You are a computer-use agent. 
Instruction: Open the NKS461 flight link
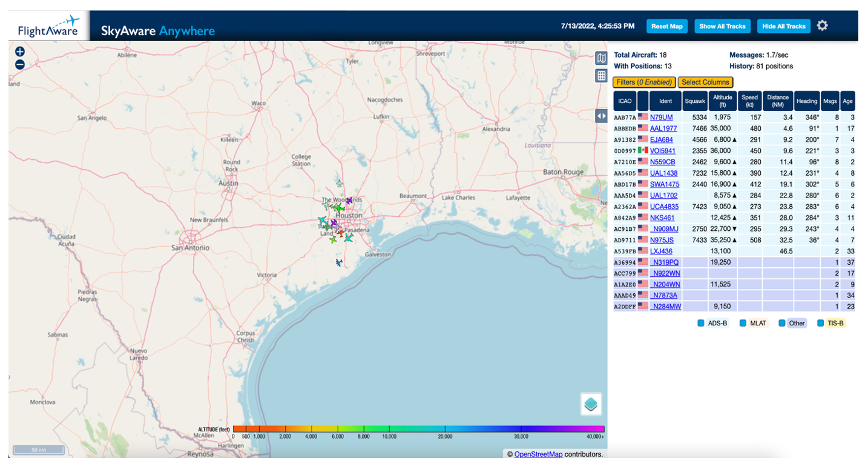coord(662,218)
